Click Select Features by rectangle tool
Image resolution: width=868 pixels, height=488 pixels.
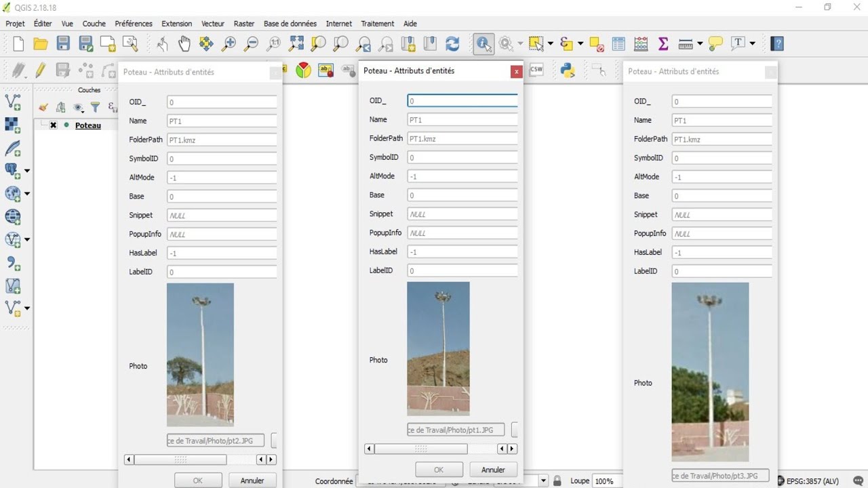(x=536, y=44)
